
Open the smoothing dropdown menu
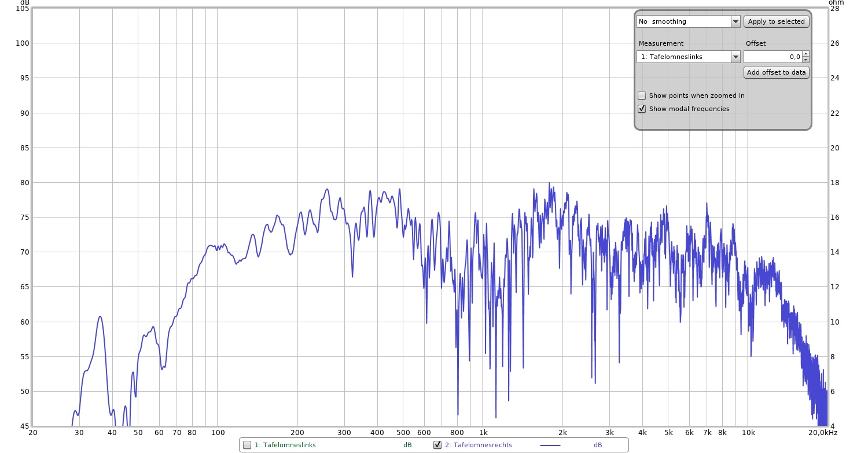click(x=688, y=21)
